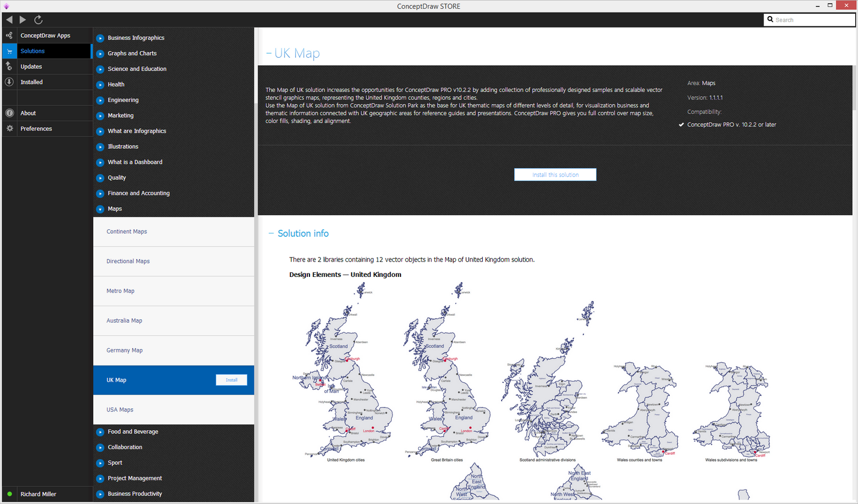
Task: Click the About info icon
Action: (9, 113)
